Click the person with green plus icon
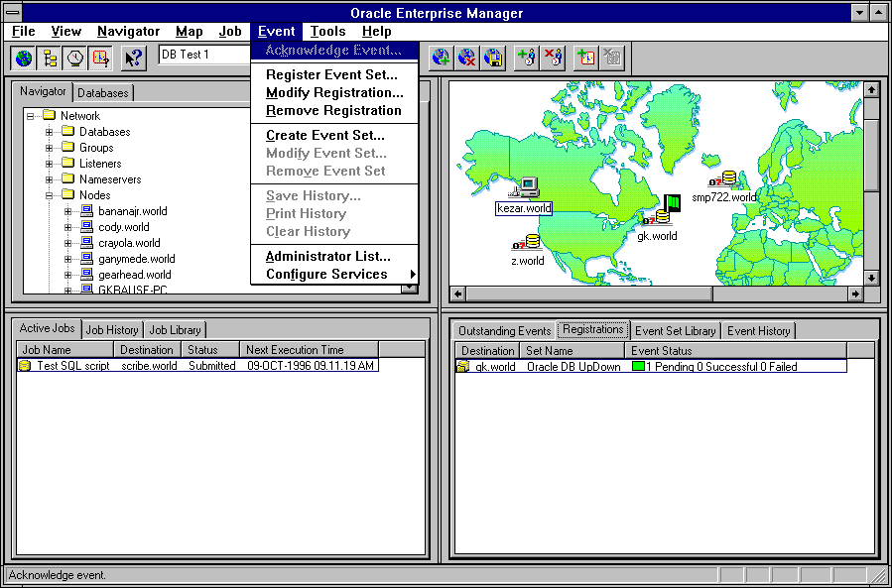This screenshot has height=588, width=892. pos(527,58)
